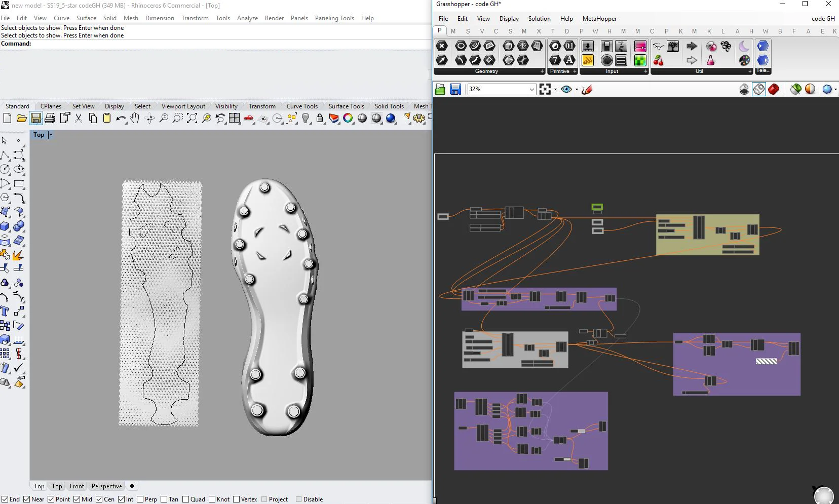Click the cherries icon in Util group
The height and width of the screenshot is (504, 839).
coord(658,61)
